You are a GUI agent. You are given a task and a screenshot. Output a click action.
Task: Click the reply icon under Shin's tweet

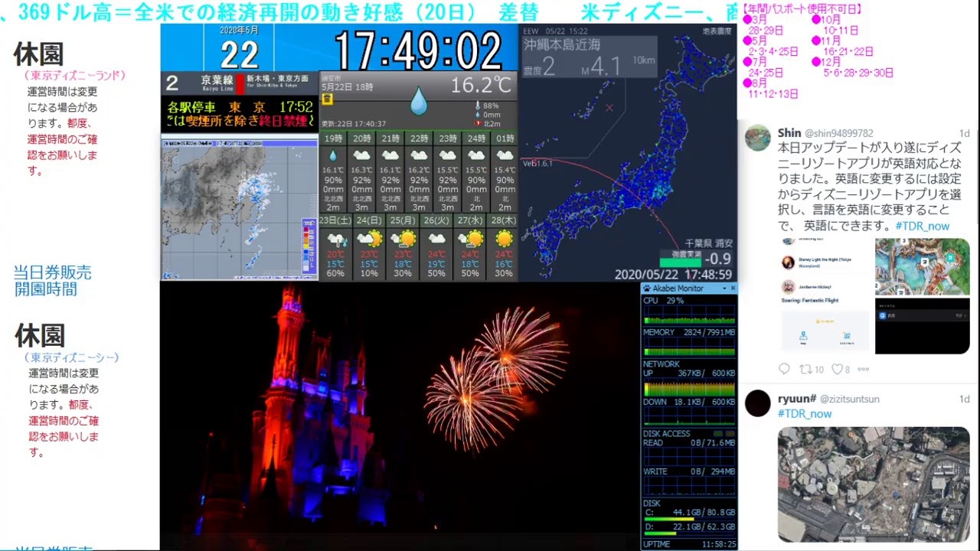coord(784,369)
